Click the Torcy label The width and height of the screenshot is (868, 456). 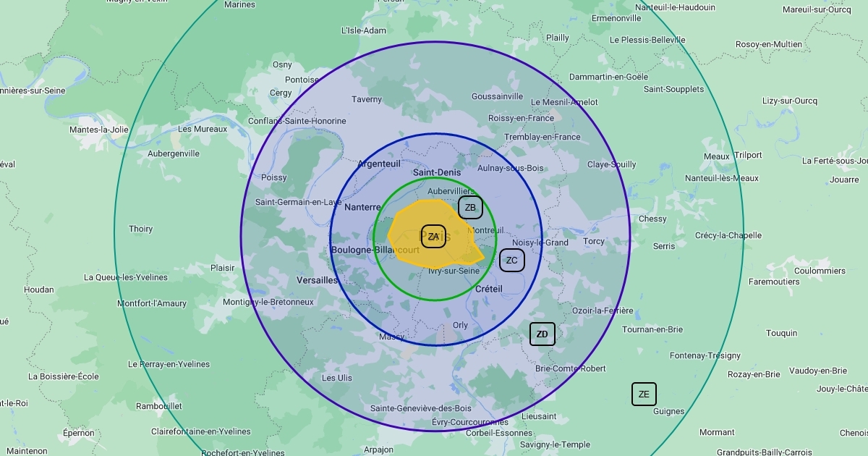[594, 241]
